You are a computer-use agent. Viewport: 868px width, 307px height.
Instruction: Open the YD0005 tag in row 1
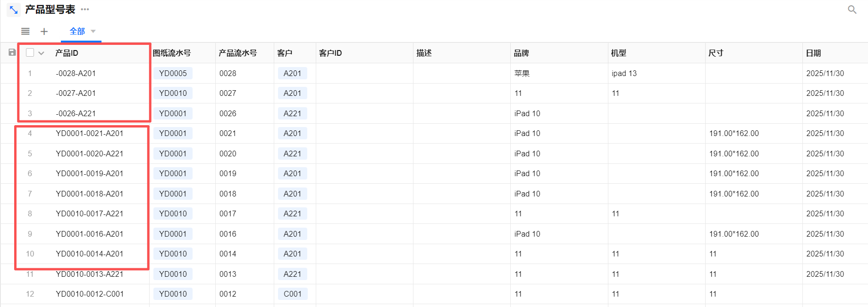pyautogui.click(x=173, y=73)
